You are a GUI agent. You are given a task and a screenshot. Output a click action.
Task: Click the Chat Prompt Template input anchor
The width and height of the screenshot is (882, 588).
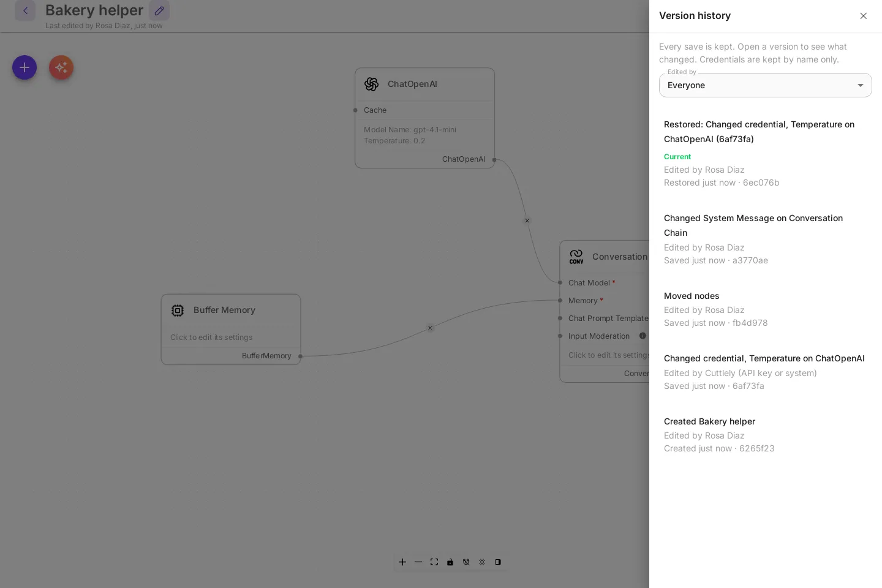(x=560, y=318)
